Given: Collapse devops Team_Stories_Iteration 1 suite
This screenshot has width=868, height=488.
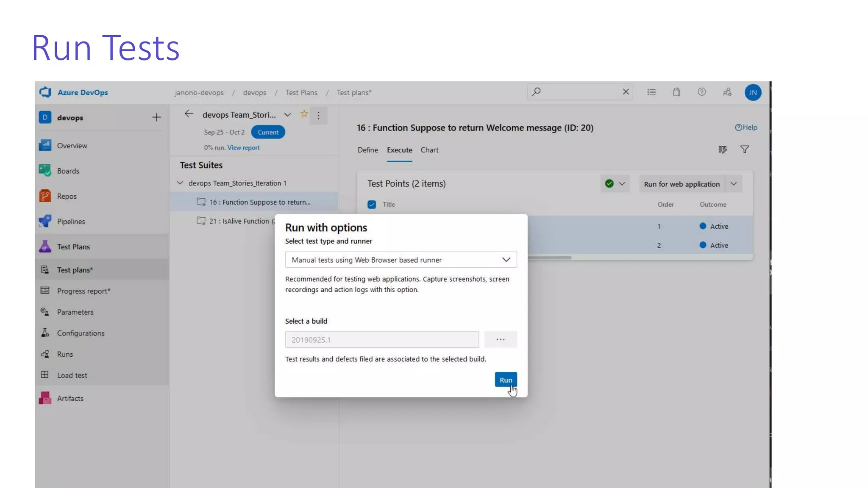Looking at the screenshot, I should (x=180, y=183).
